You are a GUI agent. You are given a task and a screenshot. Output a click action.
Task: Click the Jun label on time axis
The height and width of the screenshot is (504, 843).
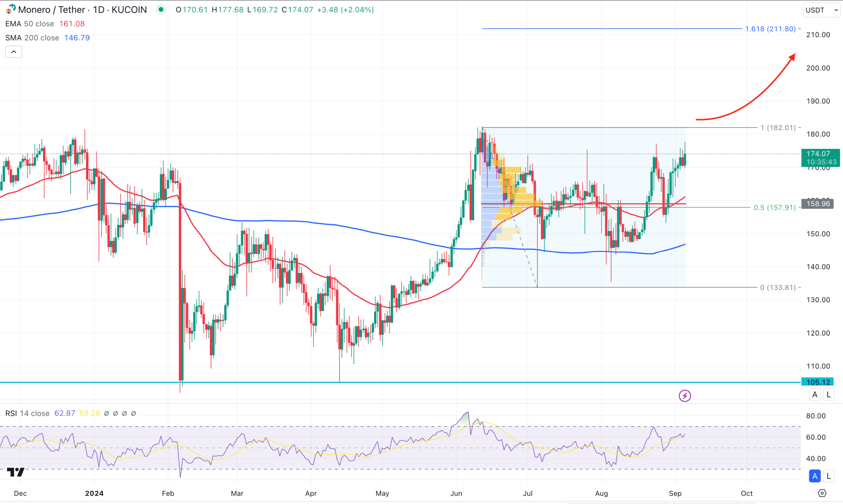pos(456,493)
